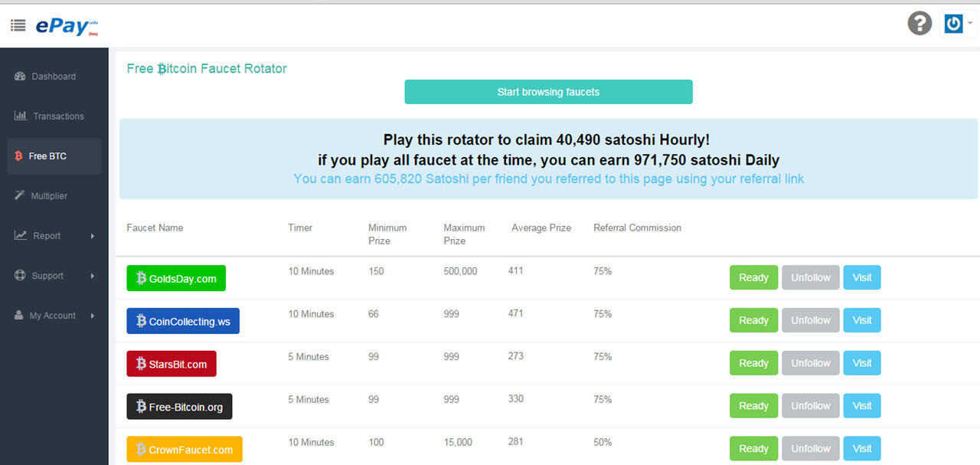980x465 pixels.
Task: Click the Multiplier magic wand icon
Action: point(20,195)
